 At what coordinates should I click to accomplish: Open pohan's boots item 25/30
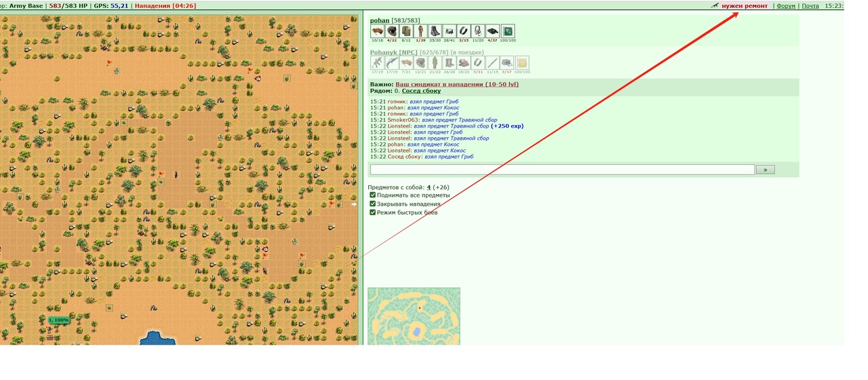pos(435,31)
